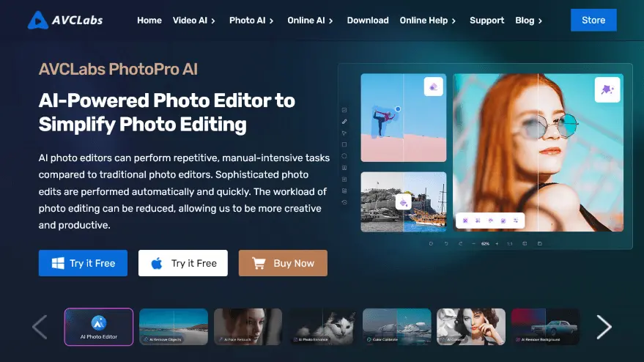Click the eraser icon on yoga photo
Screen dimensions: 644x362
tap(433, 86)
